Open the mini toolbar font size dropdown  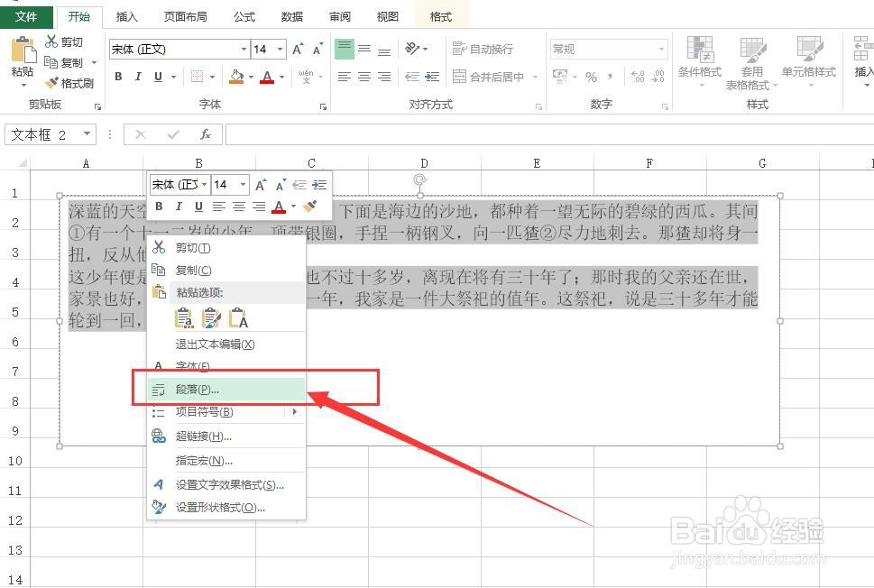click(243, 185)
